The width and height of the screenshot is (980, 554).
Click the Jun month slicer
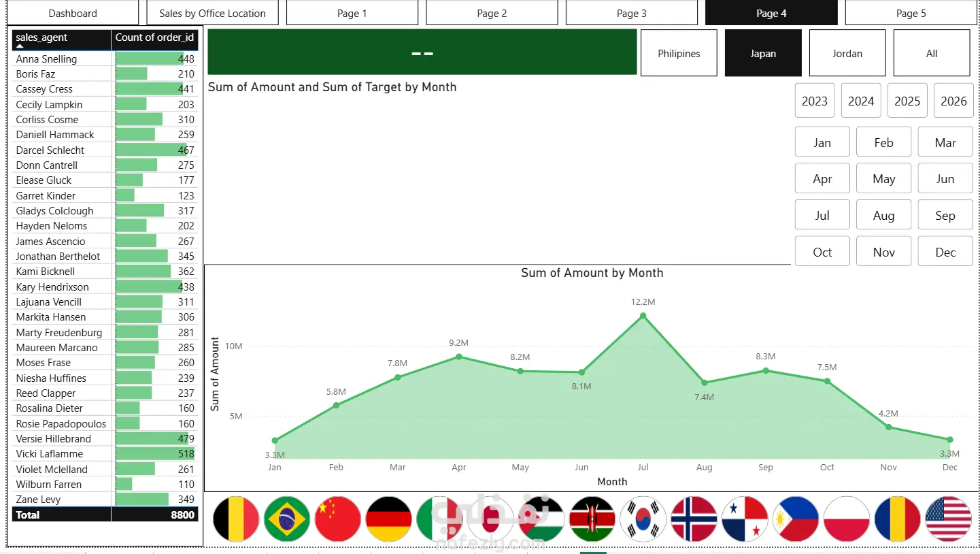[945, 178]
